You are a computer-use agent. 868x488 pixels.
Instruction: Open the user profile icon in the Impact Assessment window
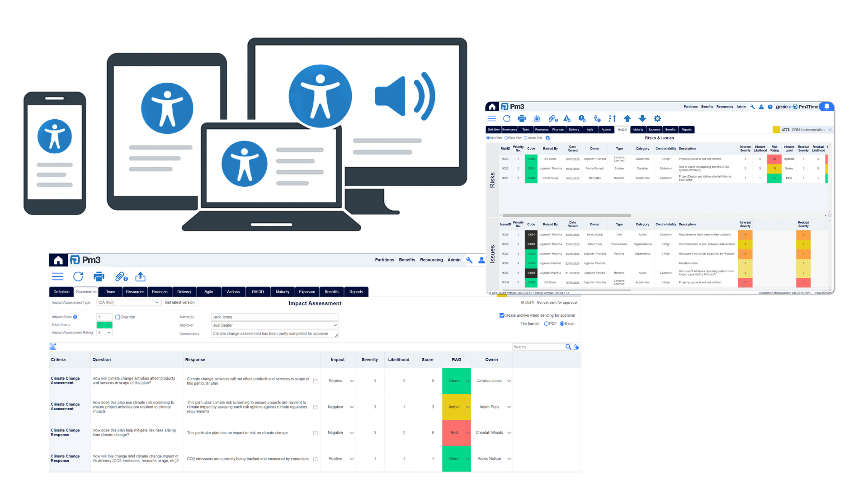click(x=481, y=260)
